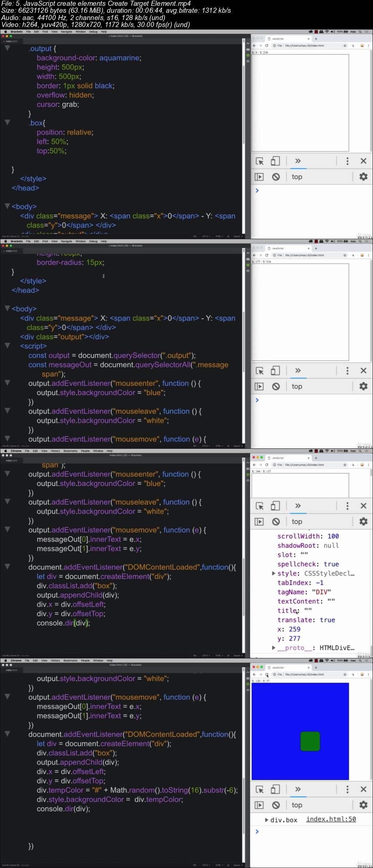Viewport: 373px width, 868px height.
Task: Expand the div.box console entry
Action: (267, 820)
